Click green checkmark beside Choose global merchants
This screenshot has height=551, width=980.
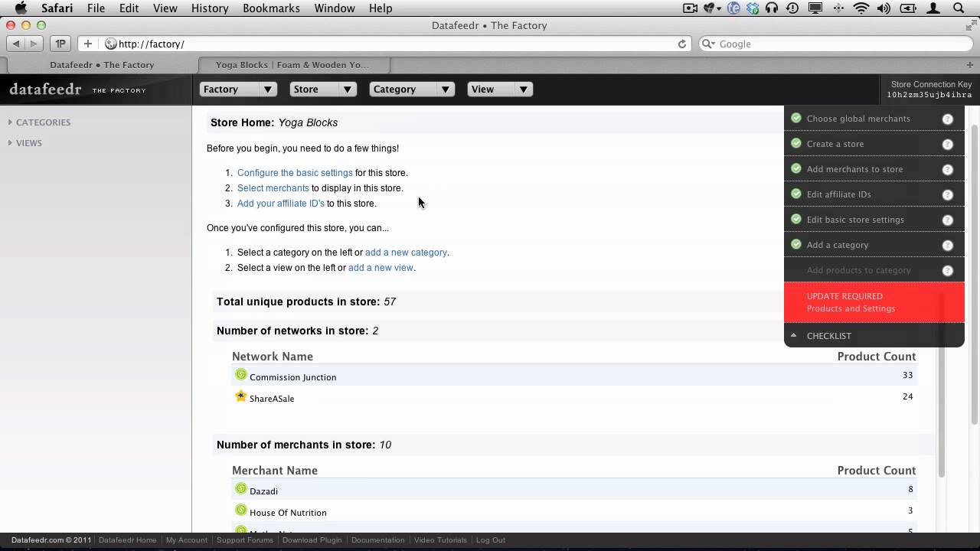click(796, 118)
